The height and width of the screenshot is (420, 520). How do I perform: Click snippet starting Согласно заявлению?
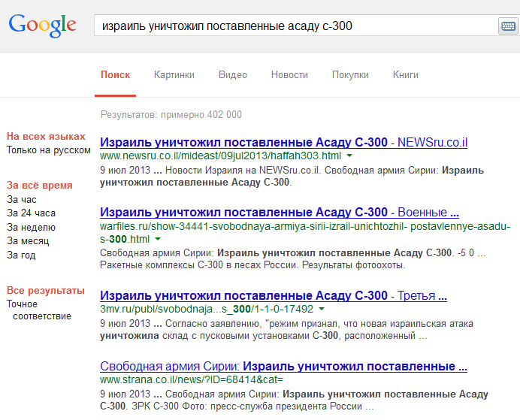coord(286,330)
